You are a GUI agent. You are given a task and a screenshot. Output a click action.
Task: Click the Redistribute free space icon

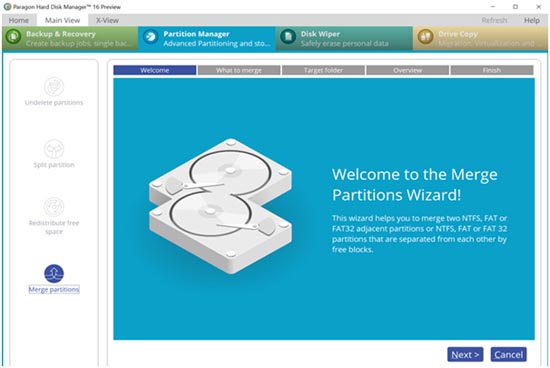54,207
